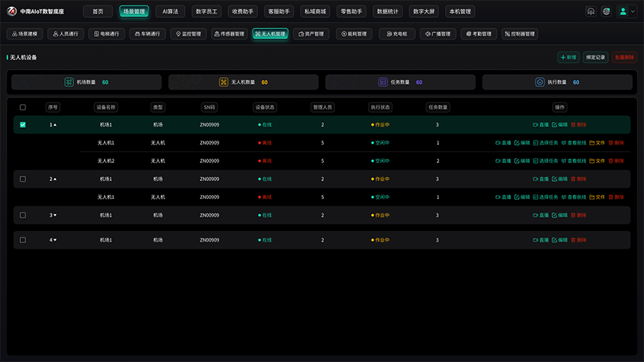Delete the 无人机2 row

click(x=616, y=161)
